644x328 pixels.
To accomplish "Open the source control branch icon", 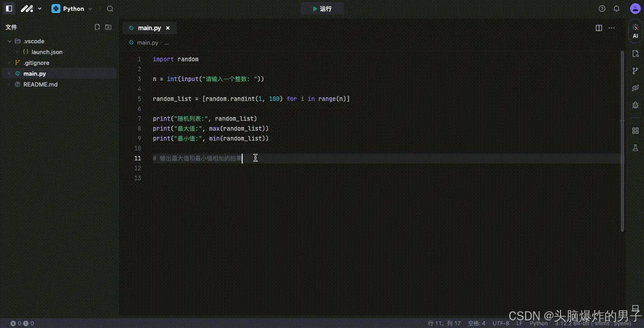I will 635,71.
